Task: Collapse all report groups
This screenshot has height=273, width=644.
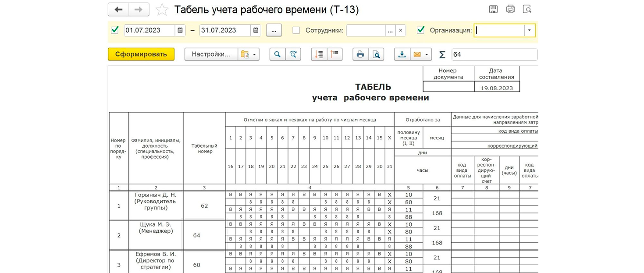Action: (334, 54)
